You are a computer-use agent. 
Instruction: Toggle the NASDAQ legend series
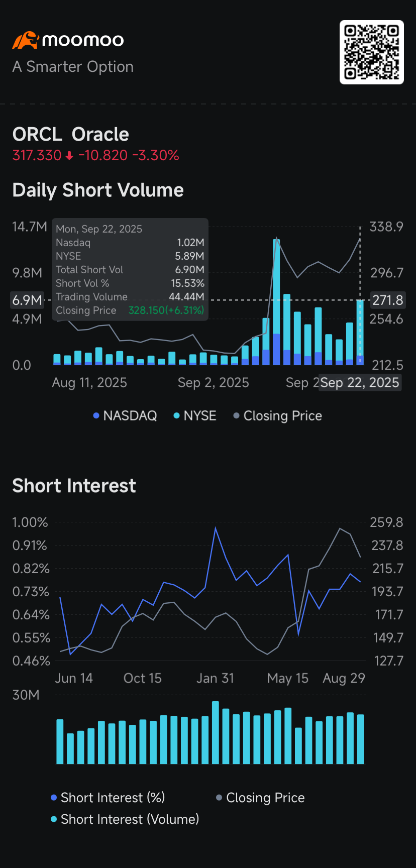click(x=125, y=416)
